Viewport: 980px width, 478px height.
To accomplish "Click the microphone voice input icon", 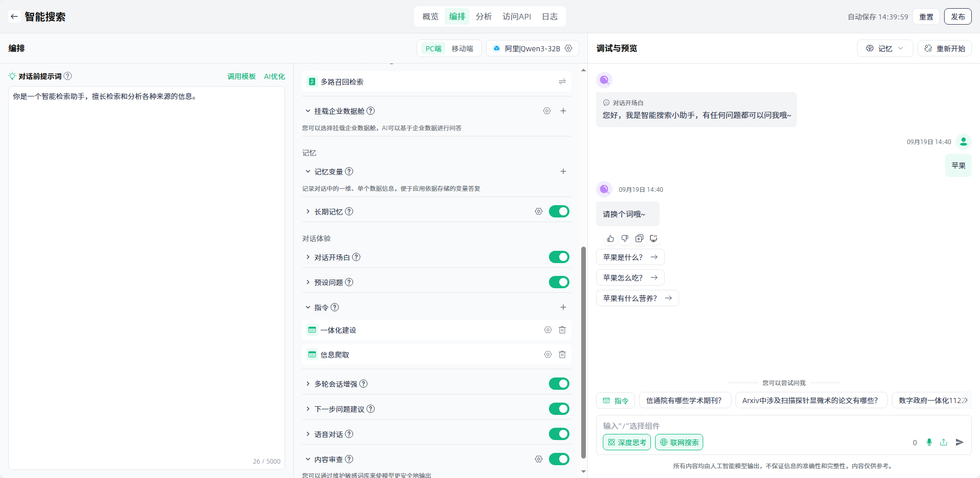I will click(929, 442).
